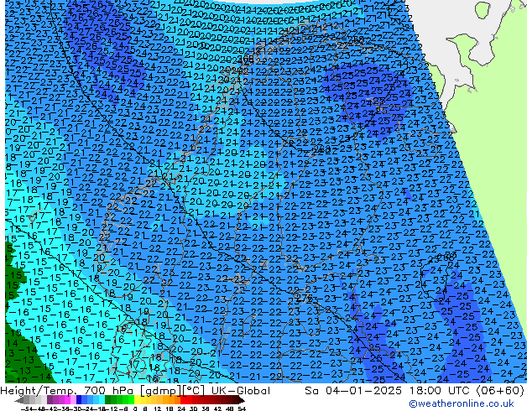
Task: Select the bright yellow swatch at 0 in legend
Action: 137,401
